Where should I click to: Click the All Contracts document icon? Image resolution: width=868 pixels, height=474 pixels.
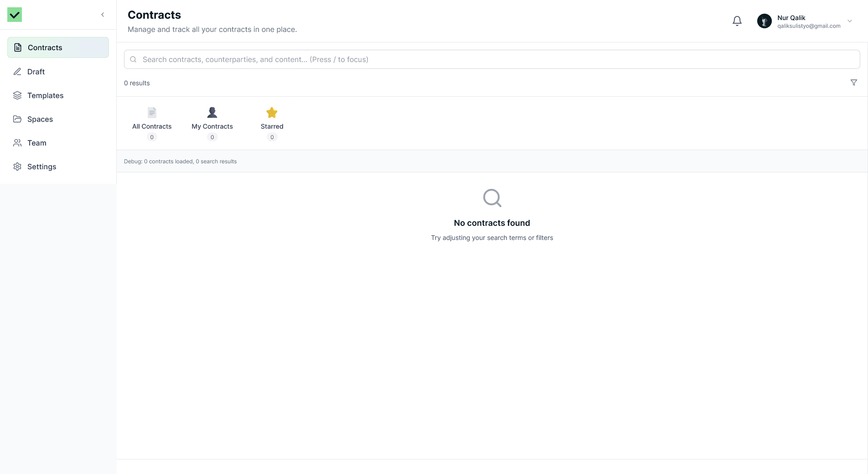click(x=152, y=113)
